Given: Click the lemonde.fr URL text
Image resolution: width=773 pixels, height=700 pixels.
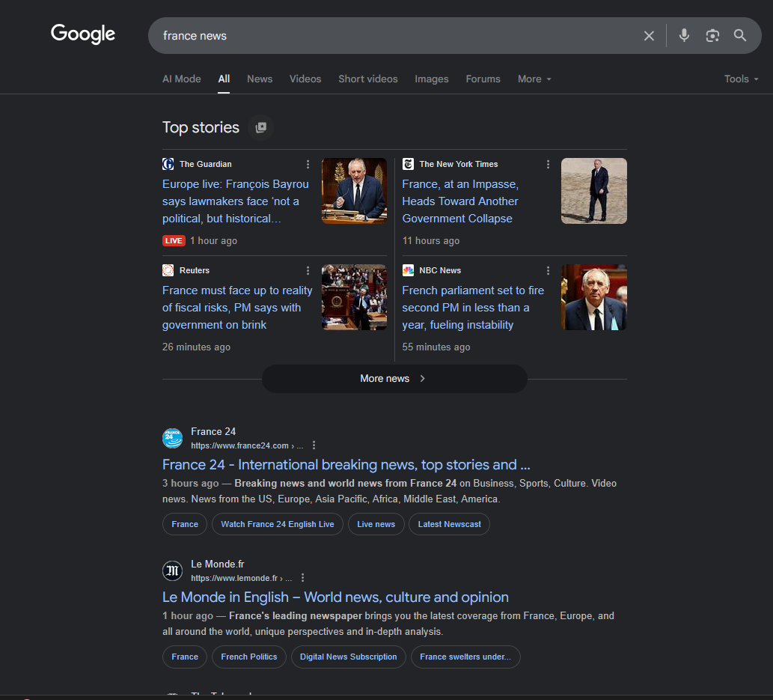Looking at the screenshot, I should coord(242,578).
